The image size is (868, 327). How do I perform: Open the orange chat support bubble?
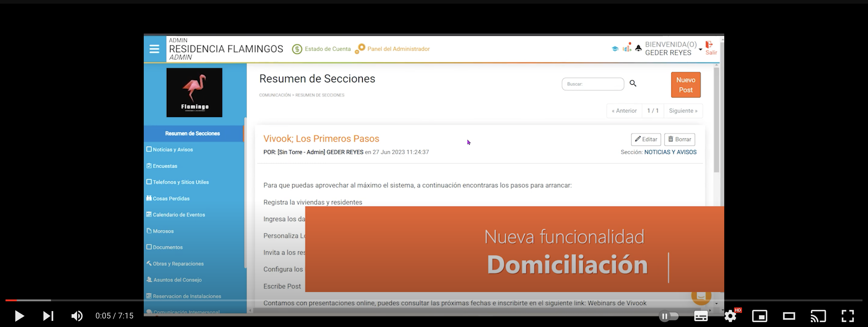coord(701,296)
